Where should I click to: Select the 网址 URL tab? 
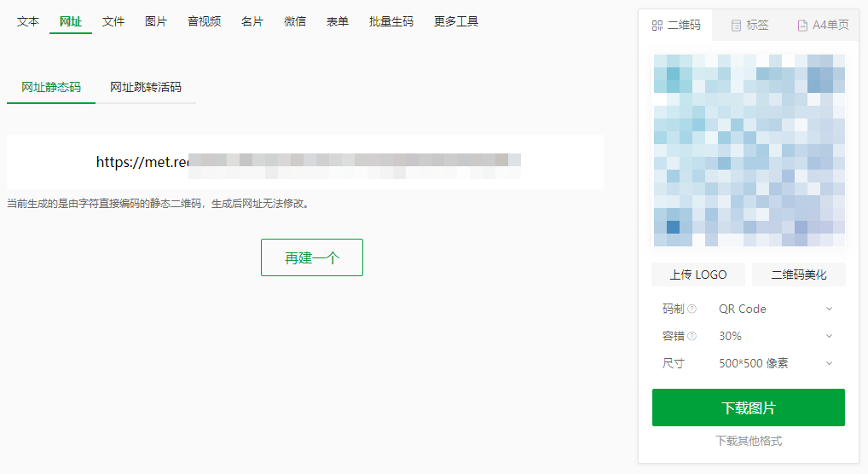coord(70,21)
